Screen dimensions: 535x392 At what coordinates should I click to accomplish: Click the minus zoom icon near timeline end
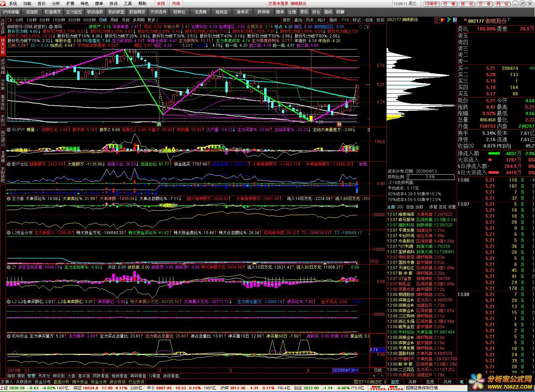[382, 376]
